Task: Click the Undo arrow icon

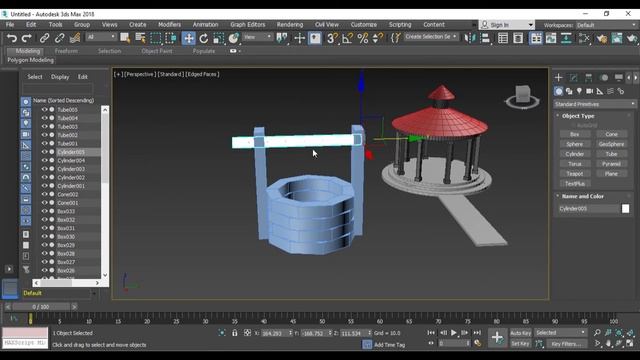Action: tap(12, 38)
